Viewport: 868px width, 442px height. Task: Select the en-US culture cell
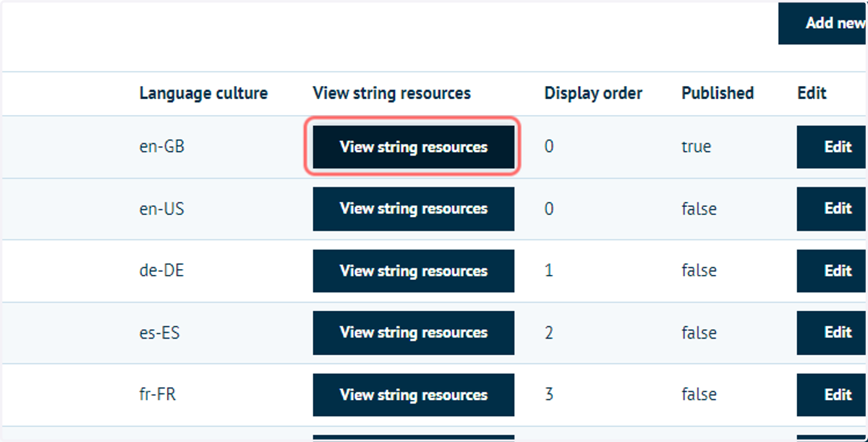point(162,209)
